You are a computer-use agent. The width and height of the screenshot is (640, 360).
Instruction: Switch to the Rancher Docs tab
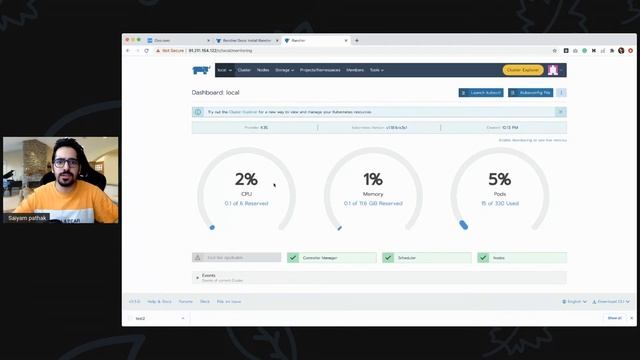[x=247, y=40]
